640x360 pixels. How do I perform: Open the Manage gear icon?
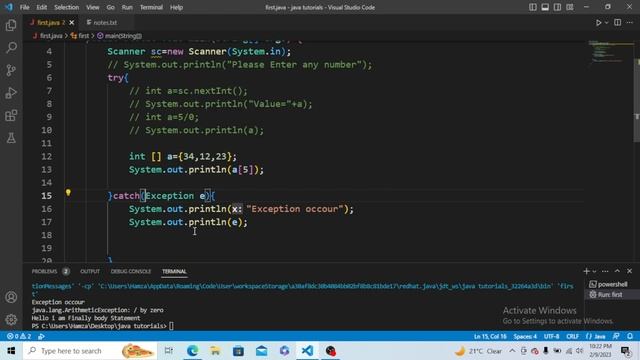coord(11,319)
